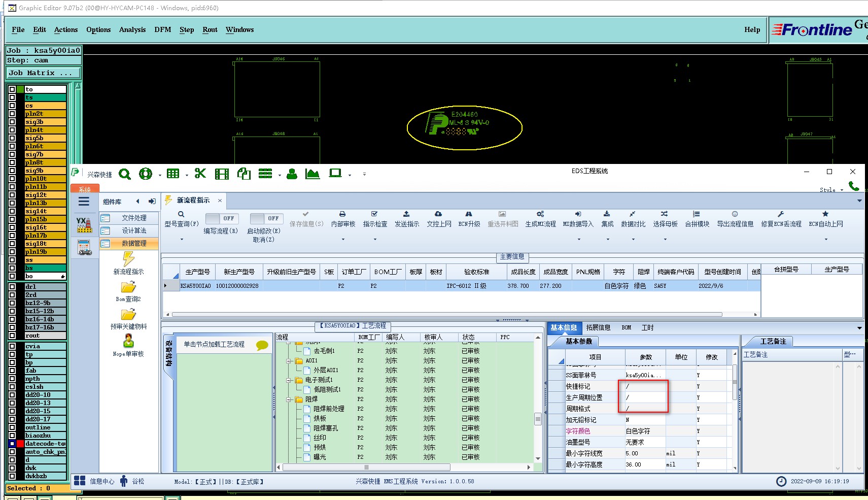Click the green scissors icon
868x500 pixels.
click(x=200, y=174)
